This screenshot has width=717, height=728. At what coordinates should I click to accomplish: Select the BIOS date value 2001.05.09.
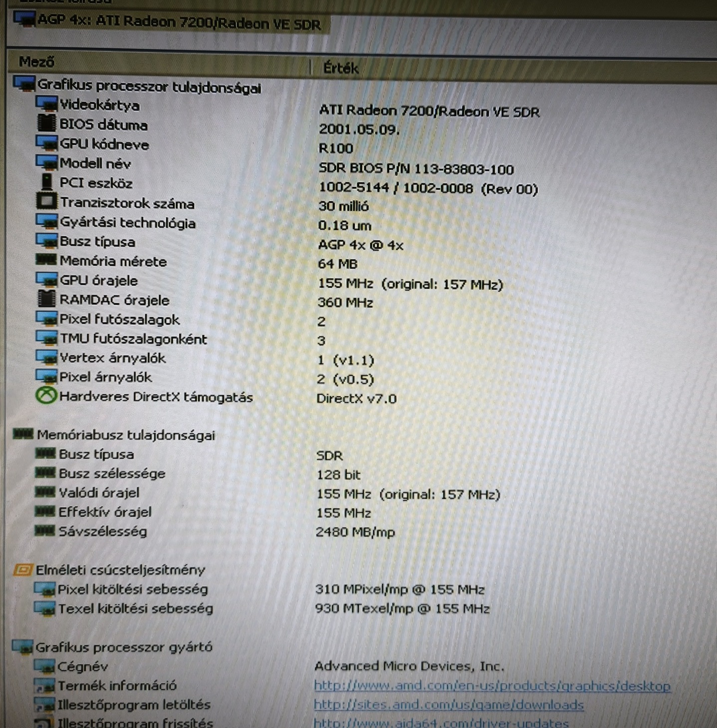pyautogui.click(x=359, y=129)
